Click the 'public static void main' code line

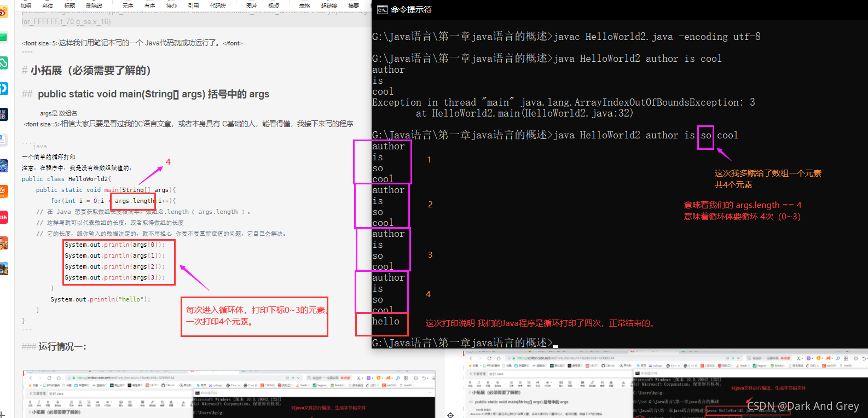point(106,190)
